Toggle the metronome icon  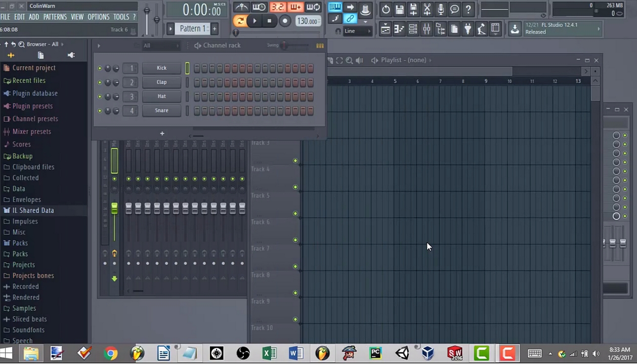pos(241,7)
